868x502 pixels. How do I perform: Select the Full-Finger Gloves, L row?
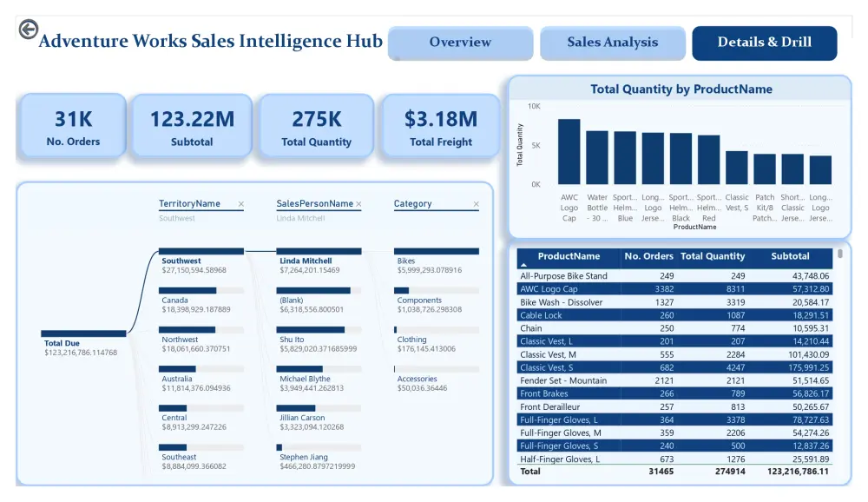point(674,420)
